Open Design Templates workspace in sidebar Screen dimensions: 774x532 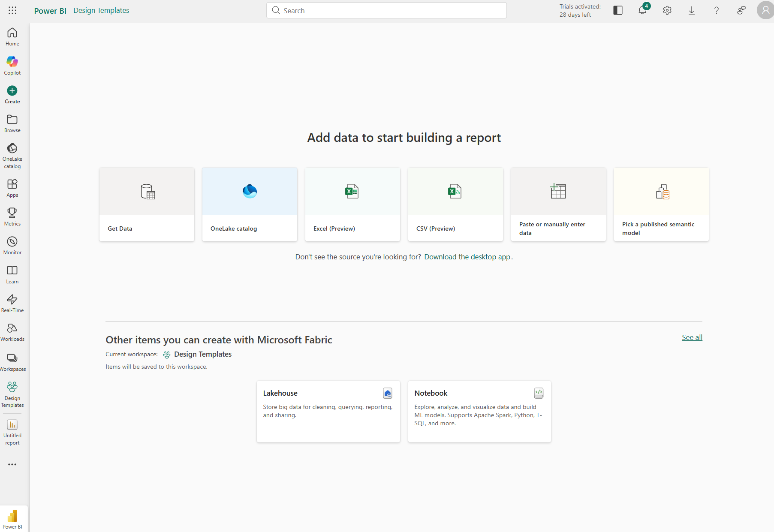point(12,394)
